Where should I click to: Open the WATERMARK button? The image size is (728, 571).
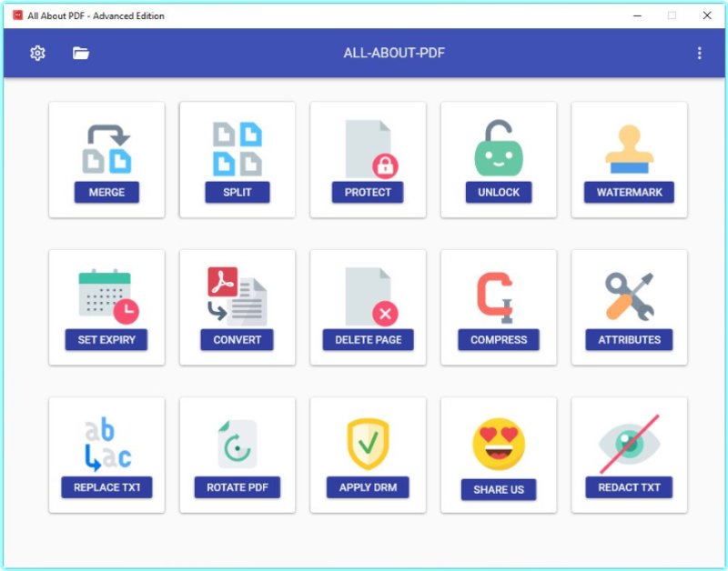tap(629, 192)
